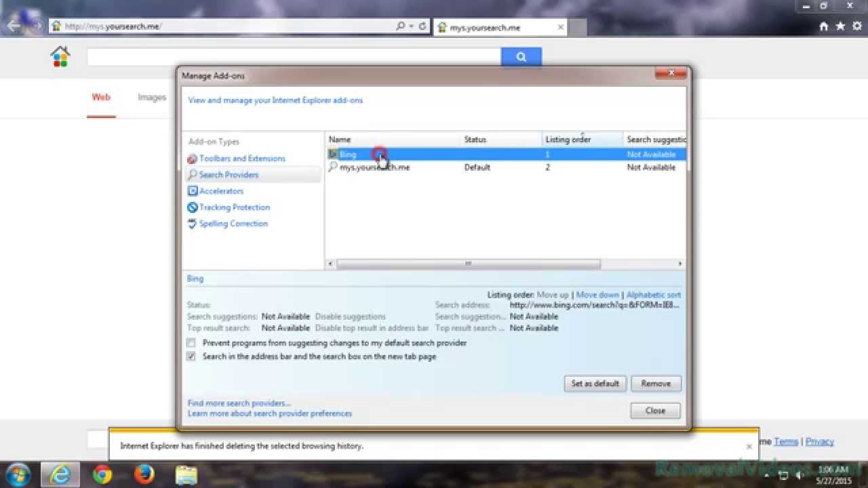Click the Remove button
The width and height of the screenshot is (868, 488).
(x=656, y=384)
